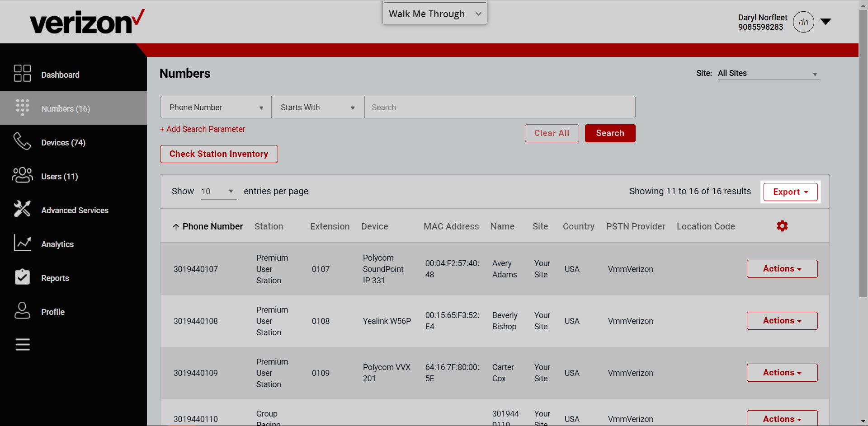Click the PSTN Provider column header
Viewport: 868px width, 426px height.
coord(636,226)
